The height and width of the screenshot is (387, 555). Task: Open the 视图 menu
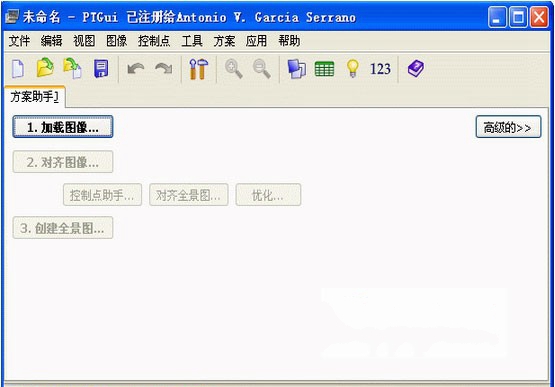click(x=84, y=41)
